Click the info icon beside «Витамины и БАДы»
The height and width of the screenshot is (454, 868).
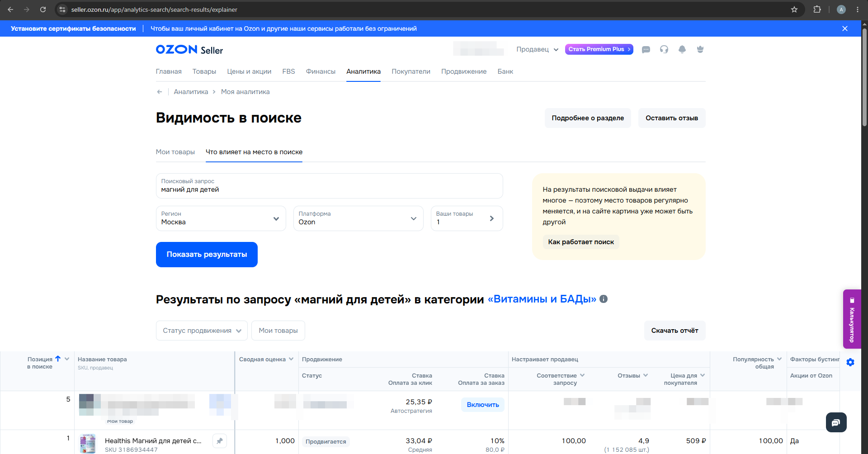click(x=604, y=299)
